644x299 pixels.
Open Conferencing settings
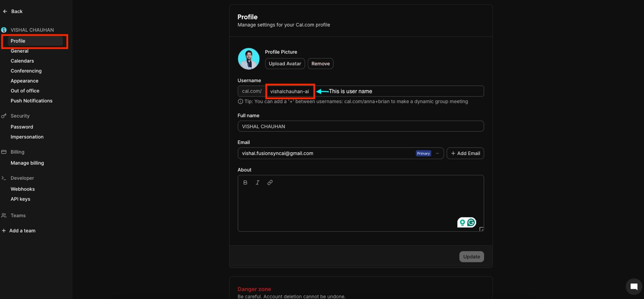point(26,71)
